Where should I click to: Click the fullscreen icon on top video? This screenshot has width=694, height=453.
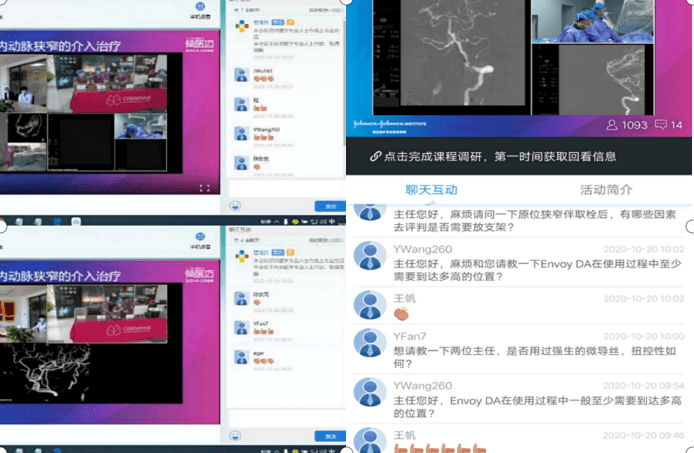205,187
